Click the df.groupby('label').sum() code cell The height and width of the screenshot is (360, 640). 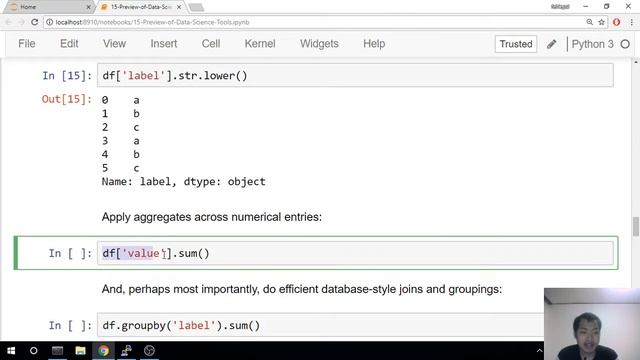point(320,325)
